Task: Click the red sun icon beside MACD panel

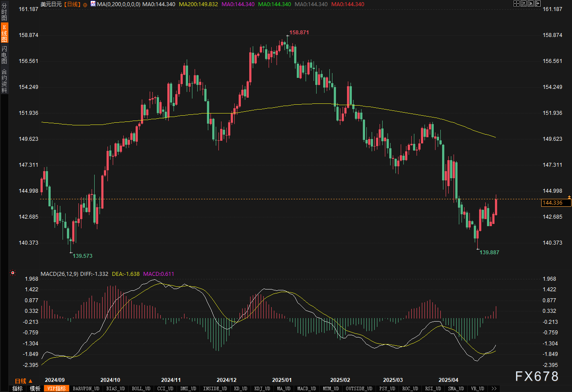Action: point(13,273)
